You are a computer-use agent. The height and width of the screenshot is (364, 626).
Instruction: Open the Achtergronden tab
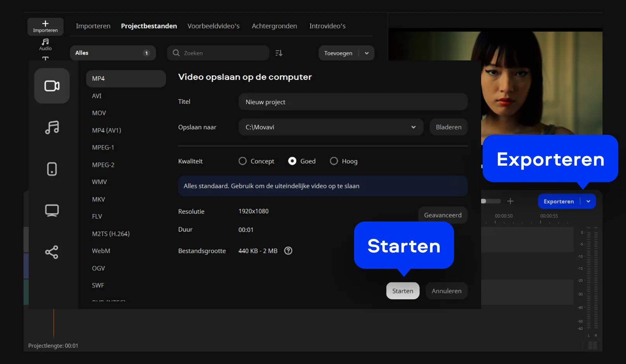coord(274,26)
